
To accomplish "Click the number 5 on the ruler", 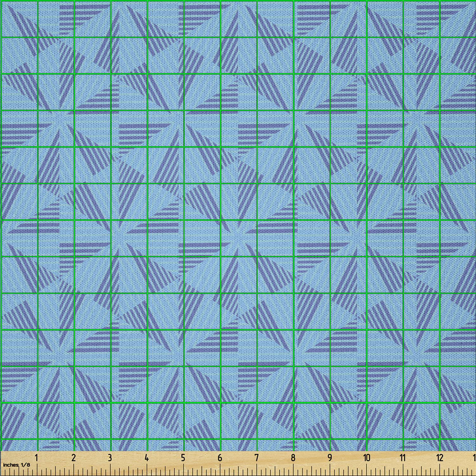I will pyautogui.click(x=183, y=458).
